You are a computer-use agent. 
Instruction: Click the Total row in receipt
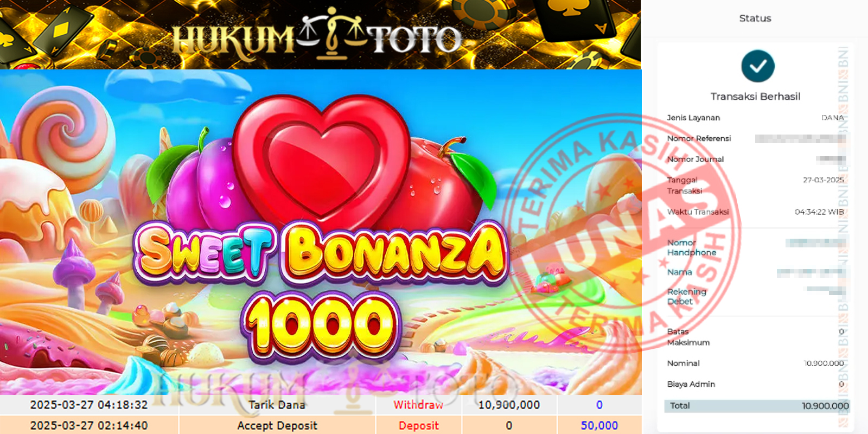(x=757, y=406)
